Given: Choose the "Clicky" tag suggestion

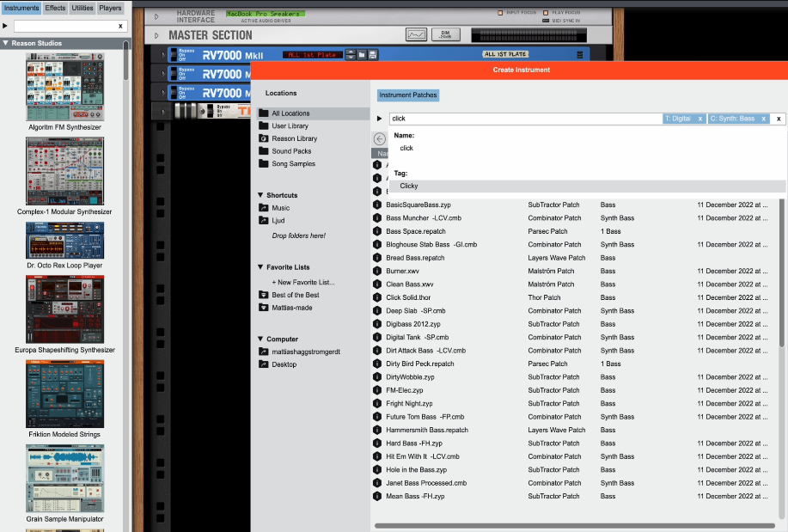Looking at the screenshot, I should [x=588, y=186].
